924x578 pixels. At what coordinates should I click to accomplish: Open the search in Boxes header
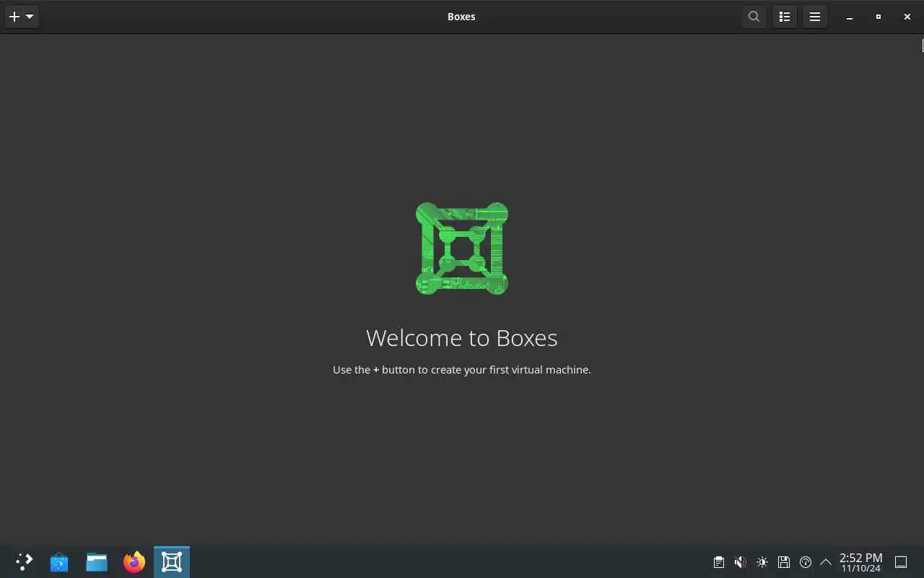pos(754,17)
